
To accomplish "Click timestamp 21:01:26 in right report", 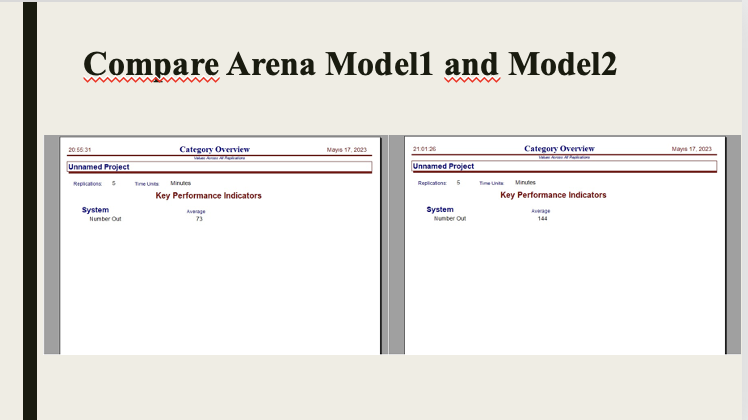I will click(x=425, y=149).
